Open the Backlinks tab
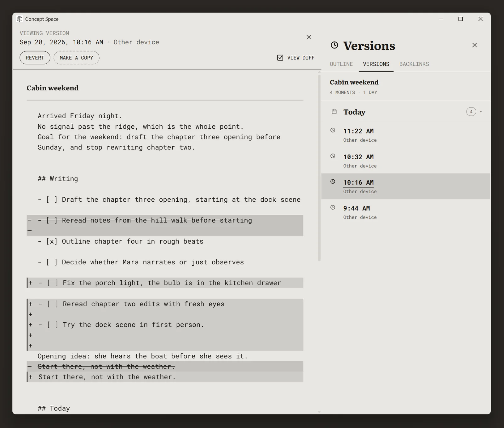Image resolution: width=504 pixels, height=428 pixels. [x=414, y=64]
